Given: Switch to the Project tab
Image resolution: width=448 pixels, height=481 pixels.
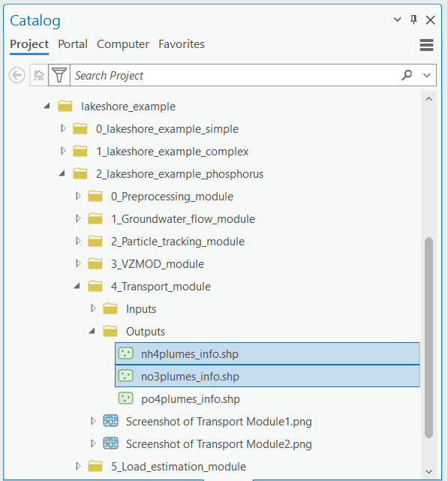Looking at the screenshot, I should [29, 44].
